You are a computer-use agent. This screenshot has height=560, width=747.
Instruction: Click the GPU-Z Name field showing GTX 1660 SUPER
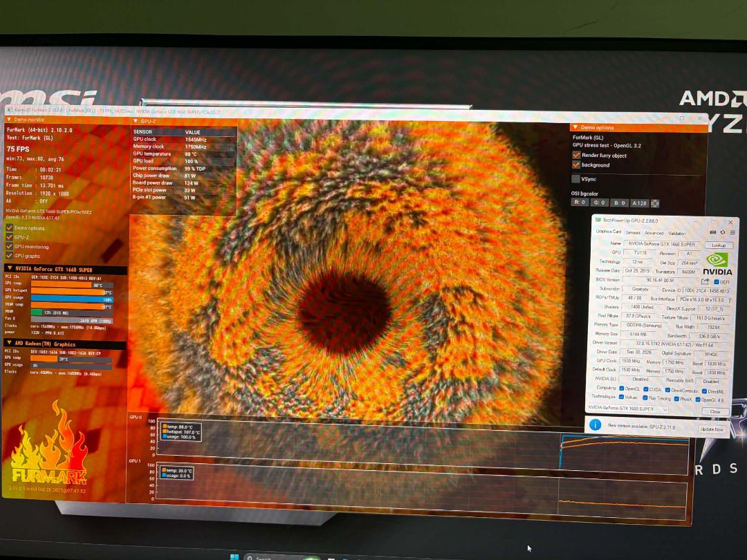pyautogui.click(x=662, y=244)
